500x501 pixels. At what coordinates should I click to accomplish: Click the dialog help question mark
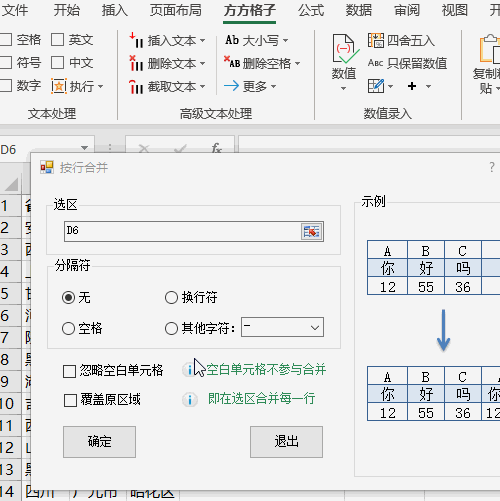pyautogui.click(x=492, y=167)
